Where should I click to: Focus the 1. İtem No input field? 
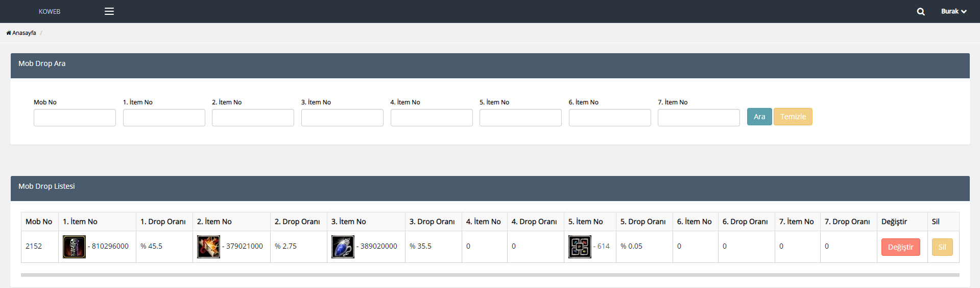click(x=164, y=118)
